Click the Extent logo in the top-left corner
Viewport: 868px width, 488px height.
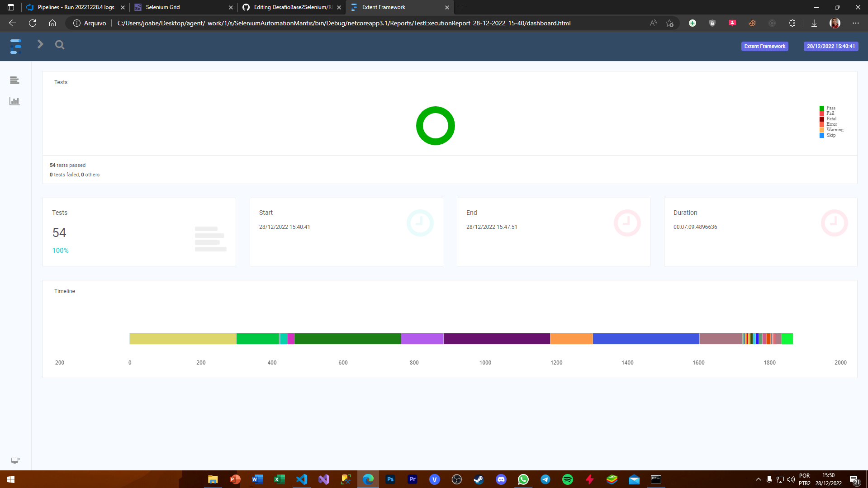pyautogui.click(x=15, y=46)
